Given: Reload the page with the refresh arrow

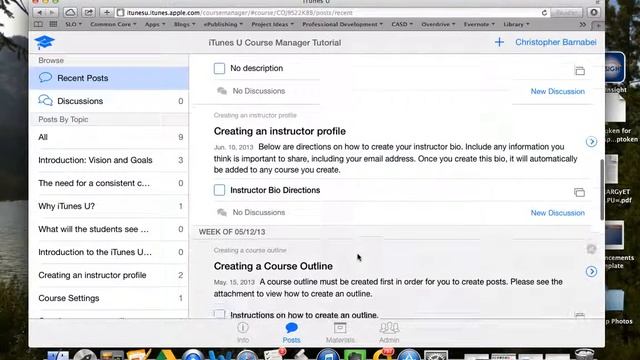Looking at the screenshot, I should click(x=544, y=13).
